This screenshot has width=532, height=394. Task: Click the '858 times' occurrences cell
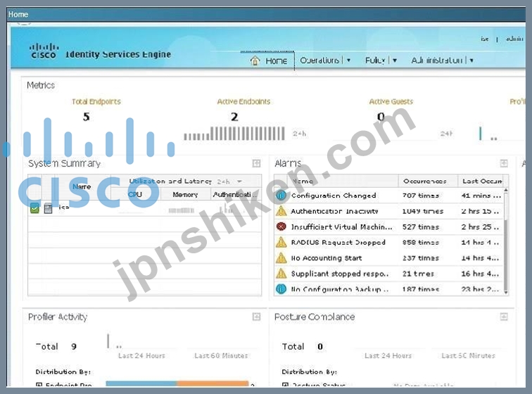pyautogui.click(x=421, y=242)
